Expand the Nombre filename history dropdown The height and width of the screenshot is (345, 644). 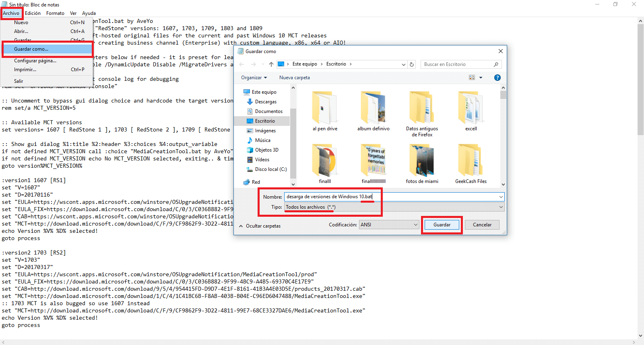(x=501, y=197)
